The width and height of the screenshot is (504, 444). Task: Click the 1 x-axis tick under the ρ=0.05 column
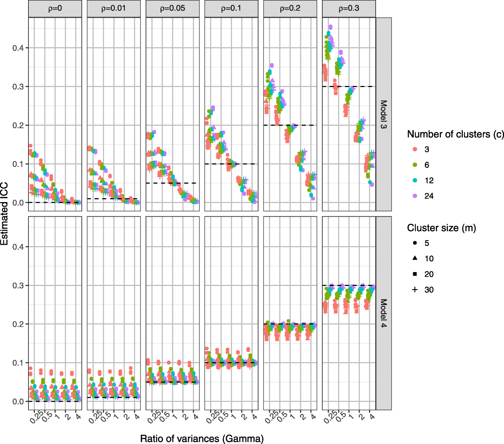[175, 416]
